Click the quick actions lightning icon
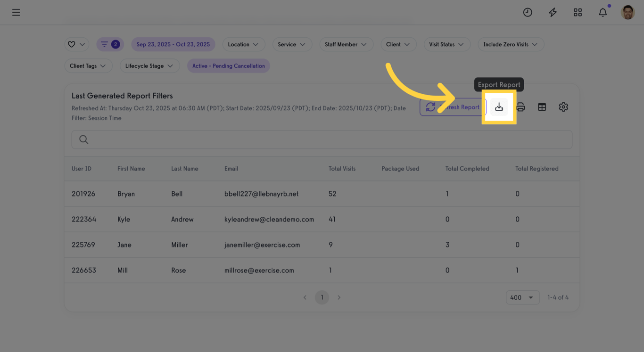This screenshot has width=644, height=352. point(553,12)
